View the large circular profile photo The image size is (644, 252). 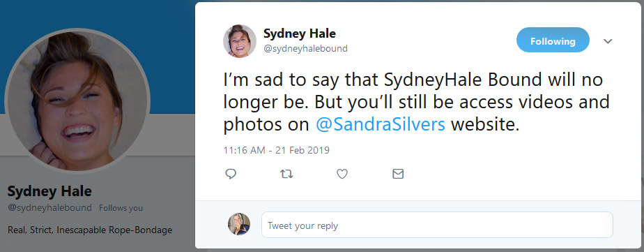point(77,101)
